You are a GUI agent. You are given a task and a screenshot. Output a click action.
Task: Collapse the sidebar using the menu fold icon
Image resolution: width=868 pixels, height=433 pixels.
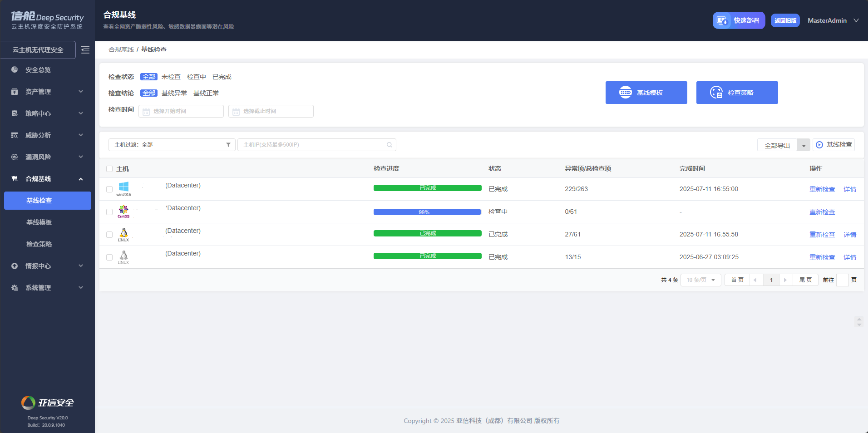(85, 50)
